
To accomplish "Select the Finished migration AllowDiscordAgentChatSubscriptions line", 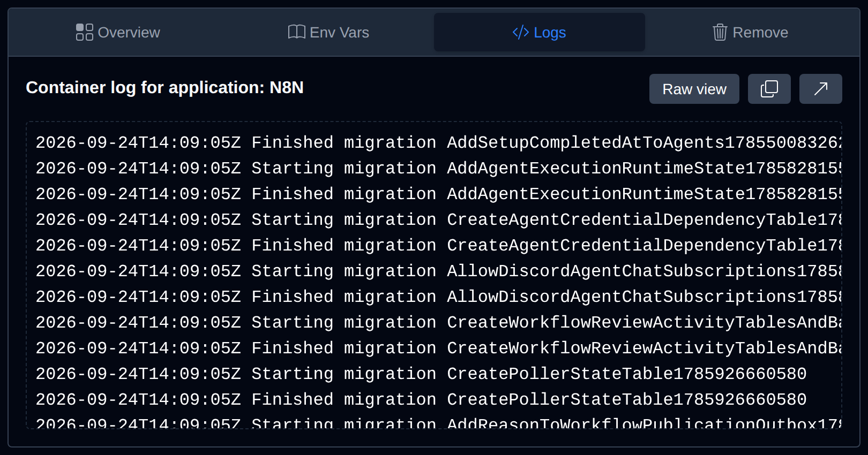I will tap(438, 297).
